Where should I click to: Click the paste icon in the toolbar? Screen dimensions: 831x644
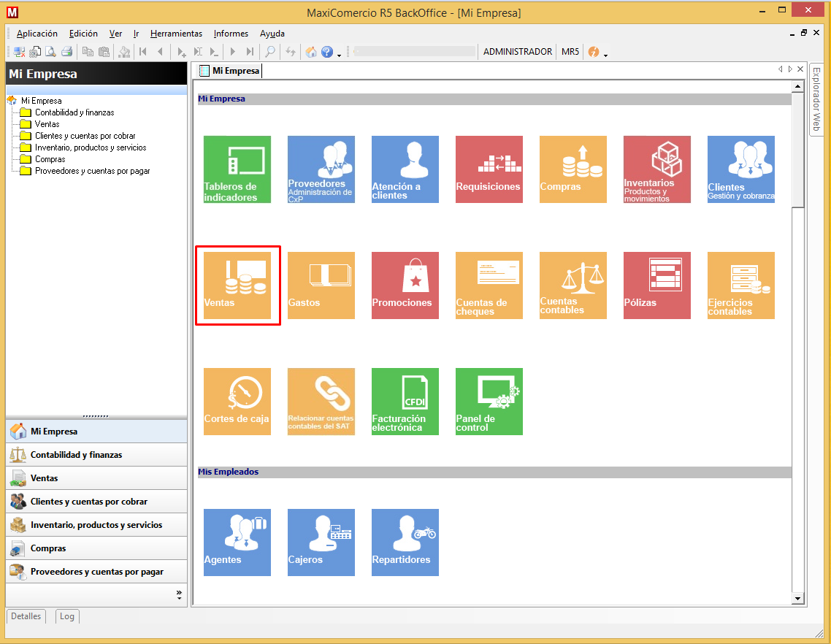104,51
